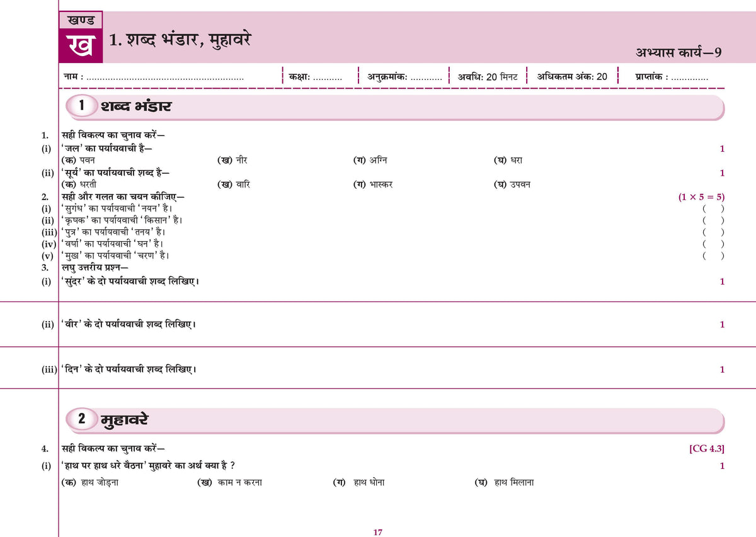The image size is (756, 537).
Task: Click the statement "'सुगंध' का पर्यायवाची 'नयन' है"
Action: [117, 208]
